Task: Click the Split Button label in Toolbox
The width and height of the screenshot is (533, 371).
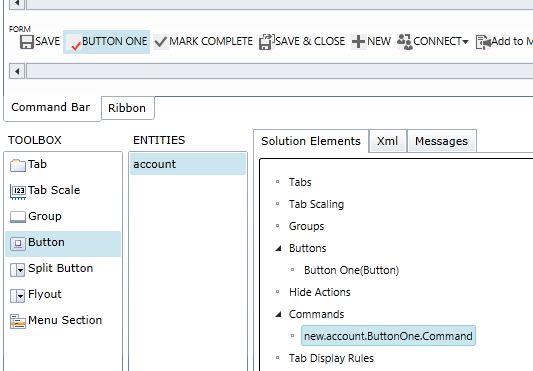Action: coord(61,268)
